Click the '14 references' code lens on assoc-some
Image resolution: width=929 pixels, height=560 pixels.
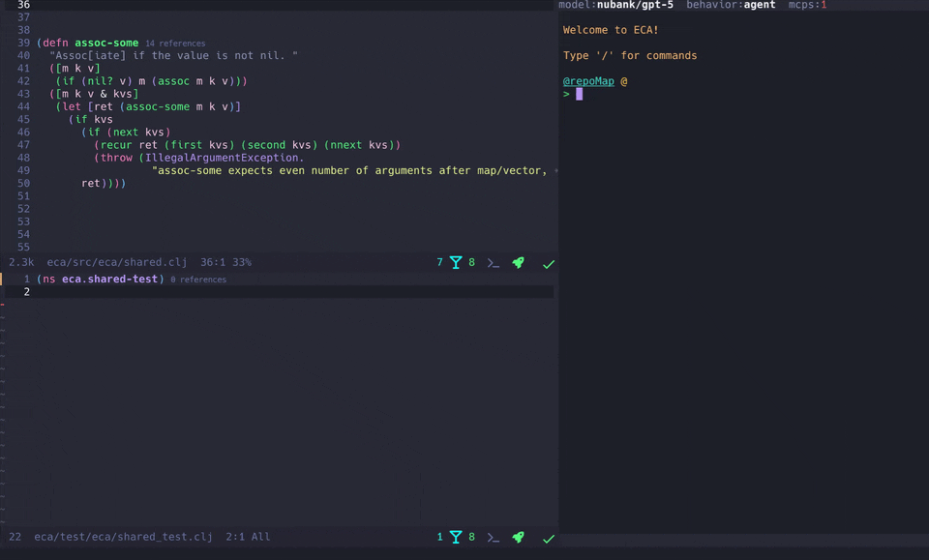(175, 44)
